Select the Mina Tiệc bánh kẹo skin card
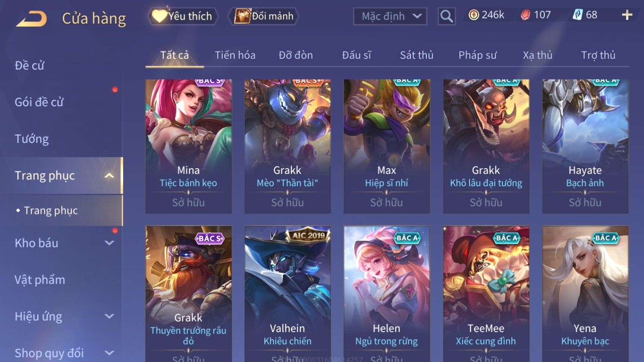 pos(189,146)
